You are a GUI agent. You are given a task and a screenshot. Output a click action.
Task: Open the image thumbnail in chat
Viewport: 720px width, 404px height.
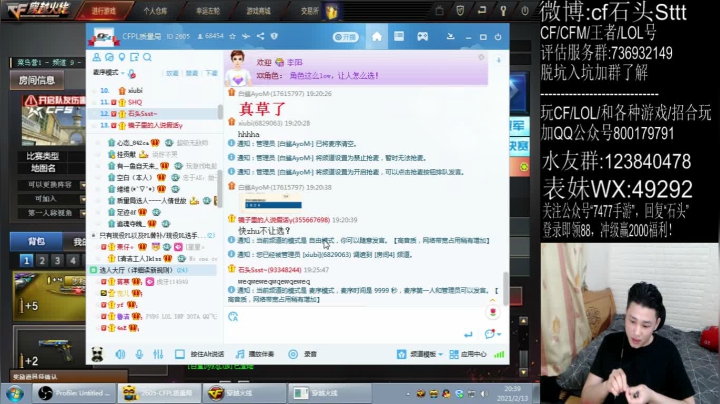(273, 202)
